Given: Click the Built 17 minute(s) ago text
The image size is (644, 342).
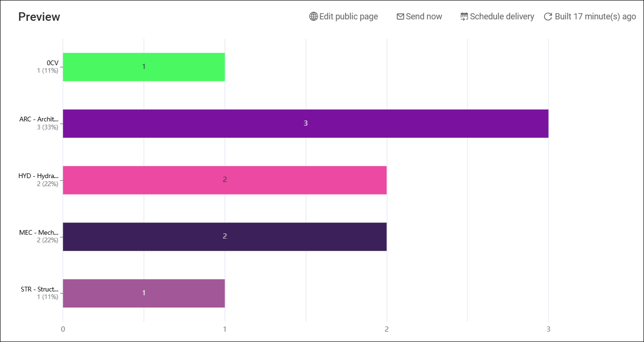Looking at the screenshot, I should coord(595,17).
